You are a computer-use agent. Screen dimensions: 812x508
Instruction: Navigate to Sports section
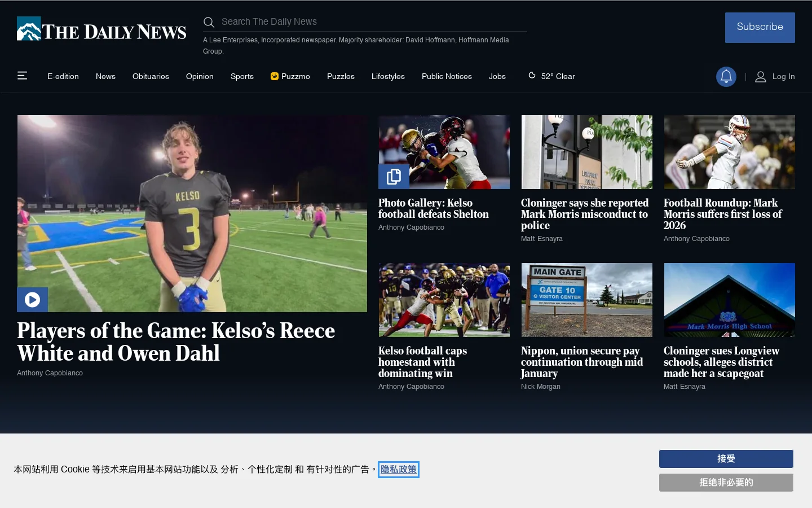point(242,76)
